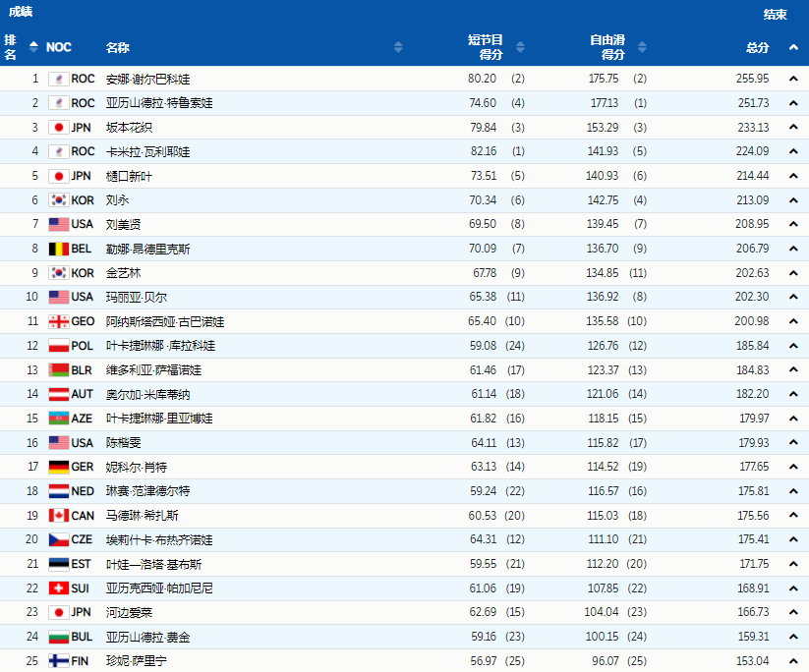Open athlete name 刘美贤
809x672 pixels.
(x=123, y=224)
